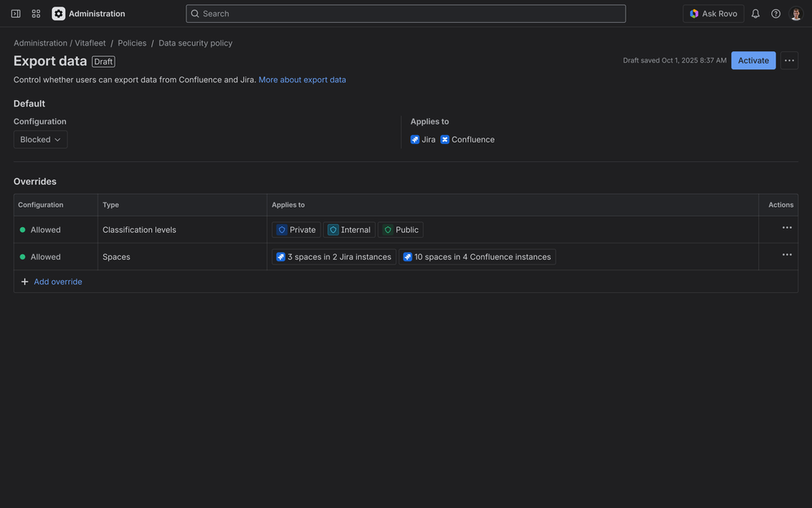Click the Ask Rovo button
This screenshot has height=508, width=812.
[713, 14]
